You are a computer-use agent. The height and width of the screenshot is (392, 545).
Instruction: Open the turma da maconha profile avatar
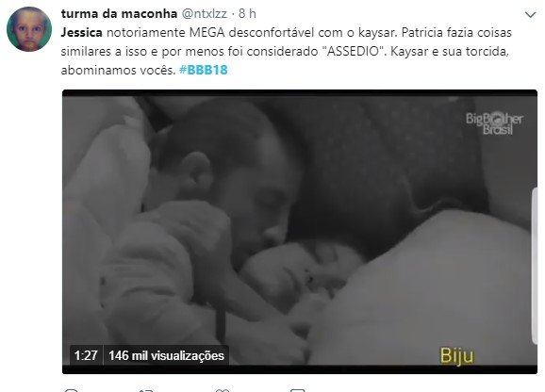[x=29, y=29]
